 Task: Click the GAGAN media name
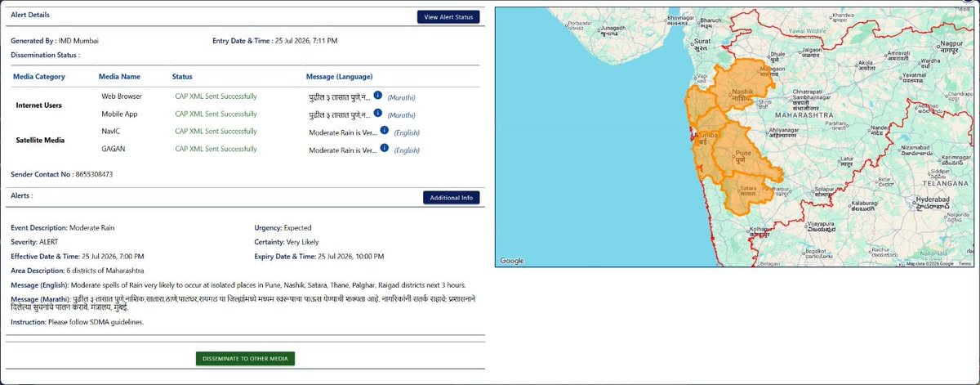click(114, 149)
